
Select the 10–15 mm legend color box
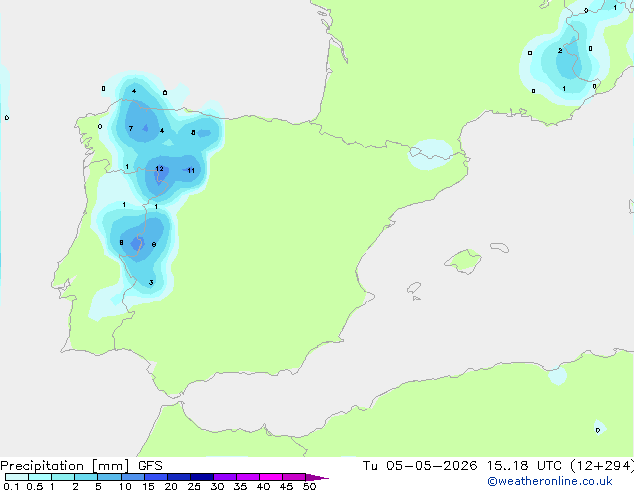click(x=132, y=477)
